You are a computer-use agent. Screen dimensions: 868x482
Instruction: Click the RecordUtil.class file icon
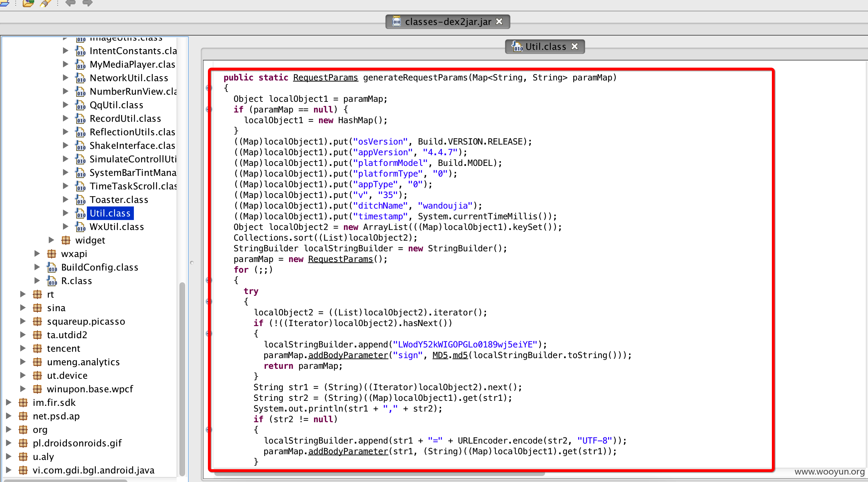coord(81,119)
